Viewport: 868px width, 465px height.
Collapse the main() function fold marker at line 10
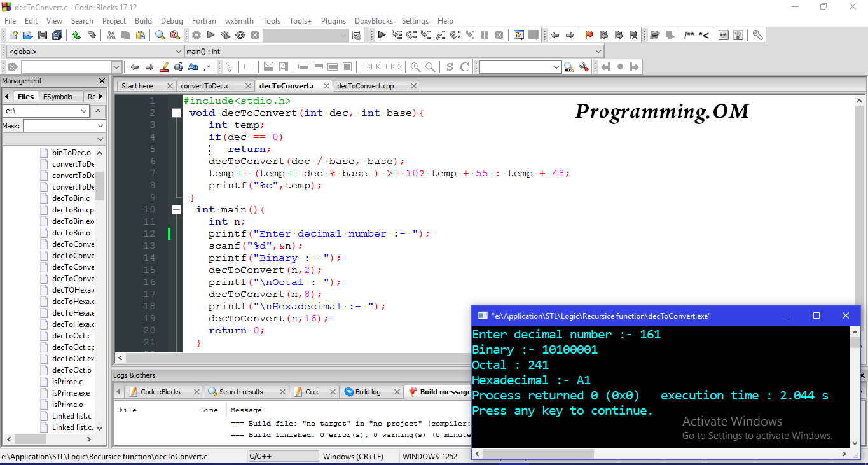176,210
